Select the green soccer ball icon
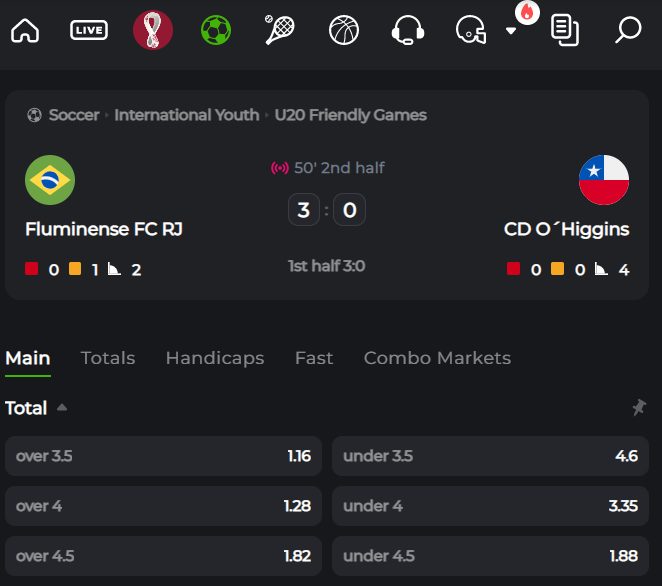 (x=216, y=30)
